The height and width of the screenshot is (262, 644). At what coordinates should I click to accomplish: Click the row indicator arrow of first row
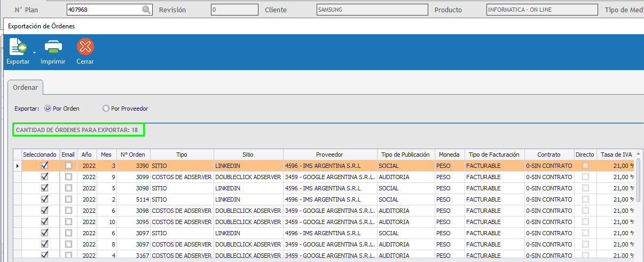pos(17,166)
